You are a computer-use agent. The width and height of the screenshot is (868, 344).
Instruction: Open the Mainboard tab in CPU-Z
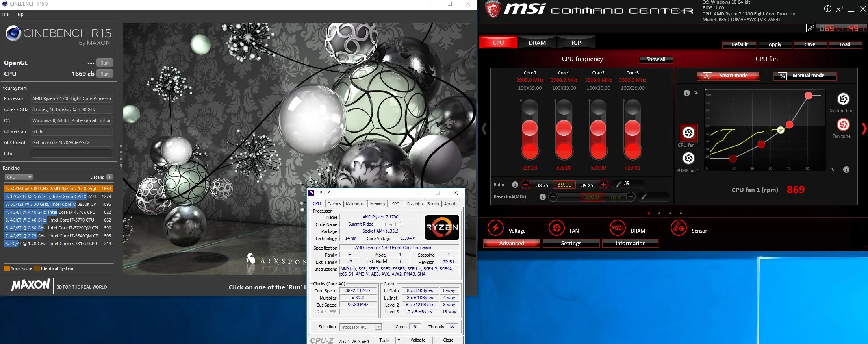tap(356, 204)
